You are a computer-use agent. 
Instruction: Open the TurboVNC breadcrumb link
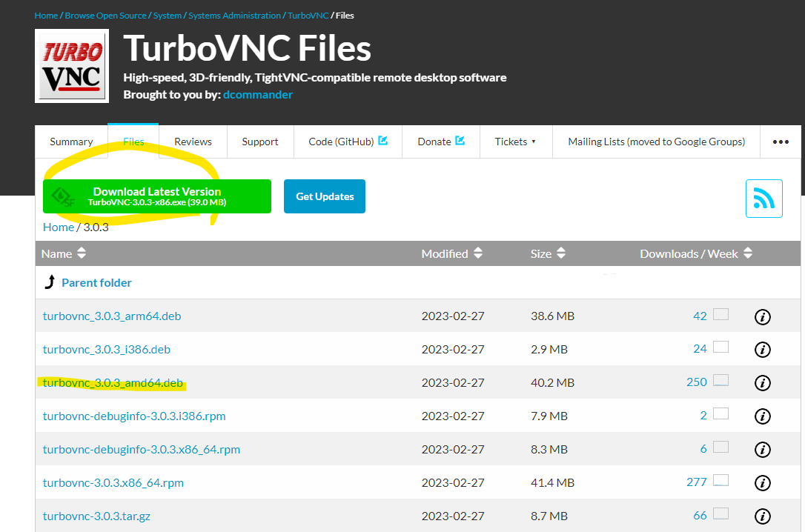click(308, 16)
